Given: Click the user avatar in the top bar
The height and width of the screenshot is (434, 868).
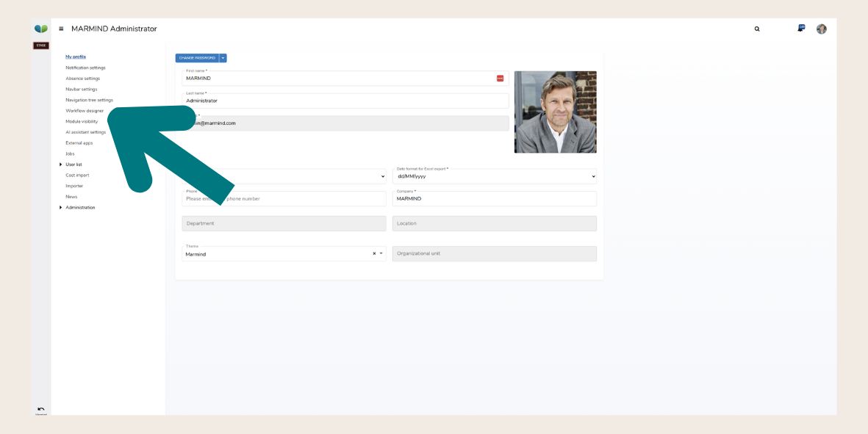Looking at the screenshot, I should point(822,29).
